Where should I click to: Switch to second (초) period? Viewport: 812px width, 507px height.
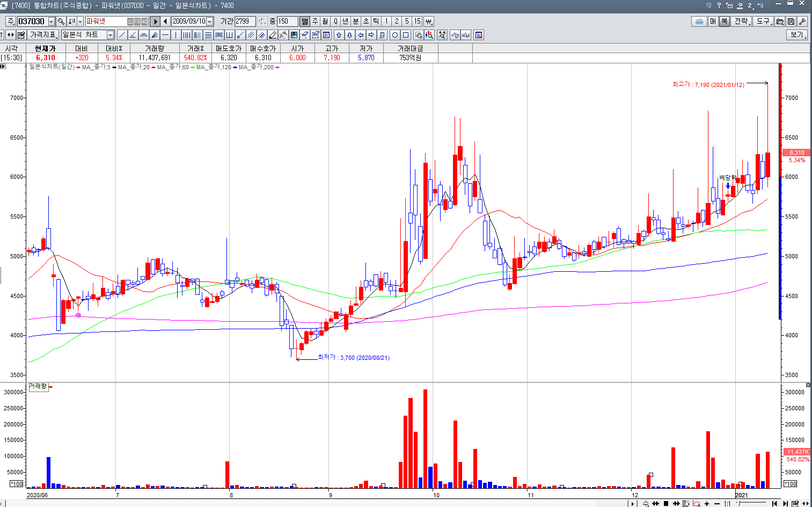pos(365,21)
